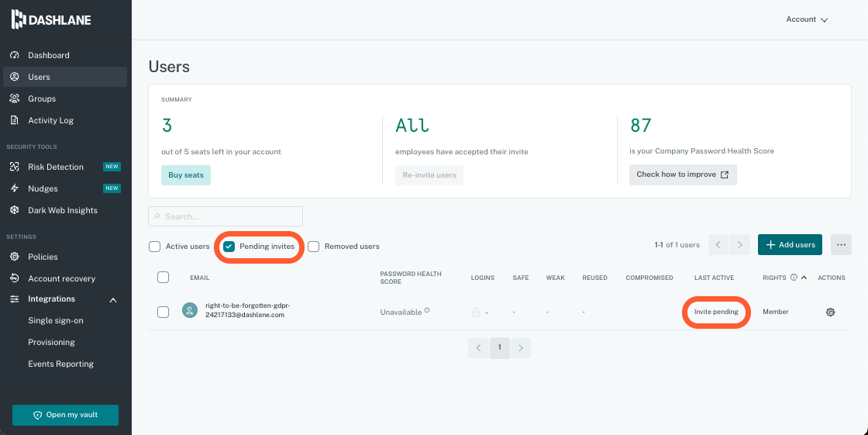Image resolution: width=868 pixels, height=435 pixels.
Task: Open the three-dots more options button
Action: click(841, 245)
